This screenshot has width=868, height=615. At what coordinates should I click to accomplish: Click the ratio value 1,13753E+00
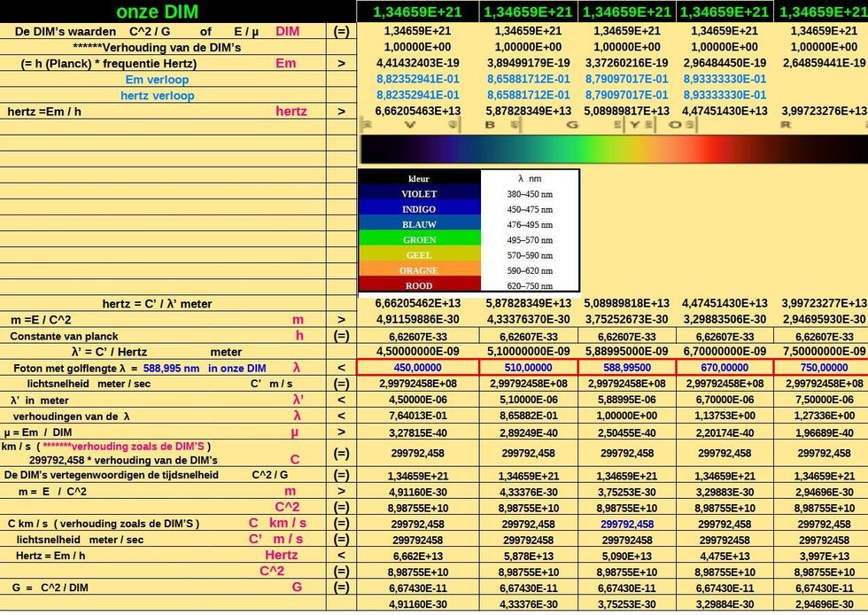[725, 416]
